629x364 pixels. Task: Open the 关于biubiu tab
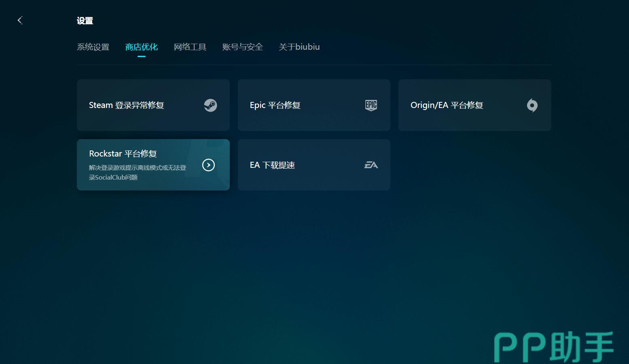(299, 47)
